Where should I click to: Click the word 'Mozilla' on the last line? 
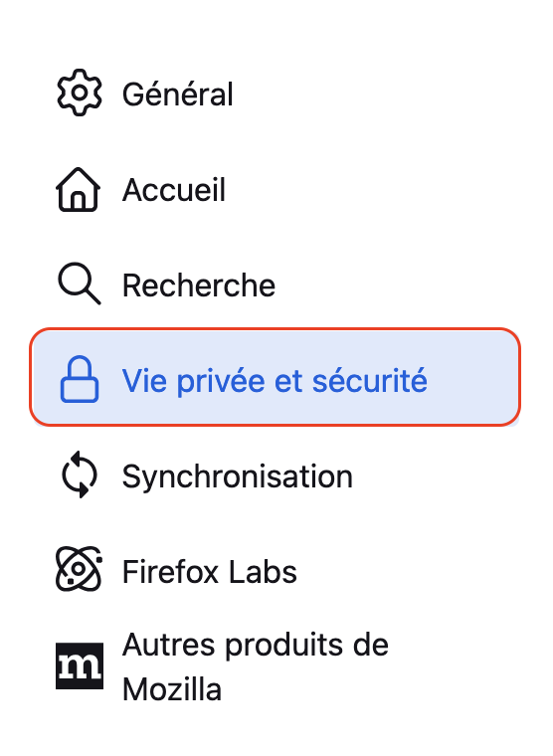tap(172, 689)
